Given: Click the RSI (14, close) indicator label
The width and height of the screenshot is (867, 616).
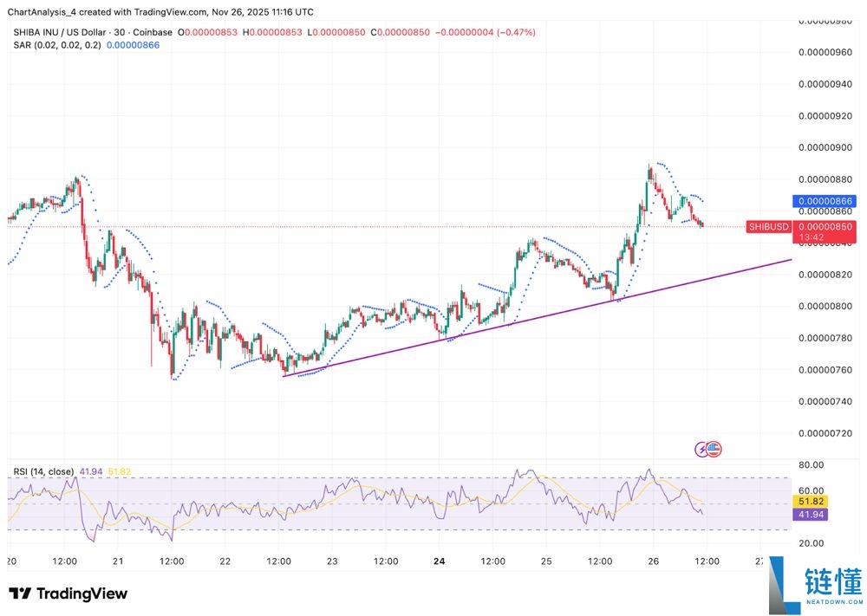Looking at the screenshot, I should click(x=43, y=470).
